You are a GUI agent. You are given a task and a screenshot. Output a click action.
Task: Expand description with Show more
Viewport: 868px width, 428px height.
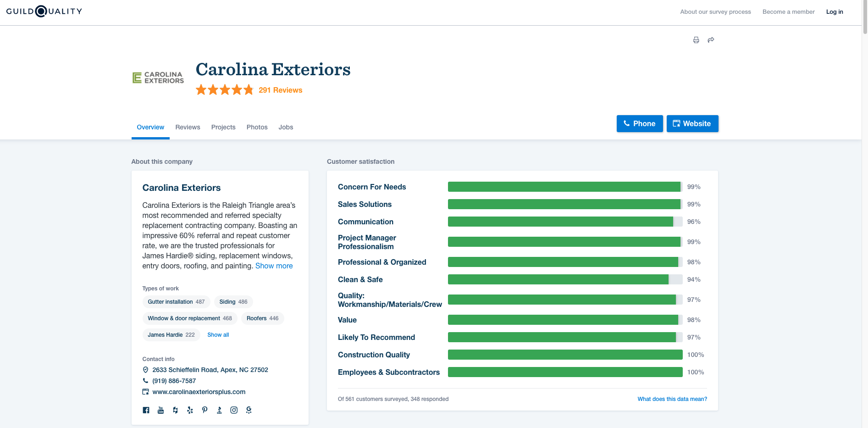[x=274, y=266]
